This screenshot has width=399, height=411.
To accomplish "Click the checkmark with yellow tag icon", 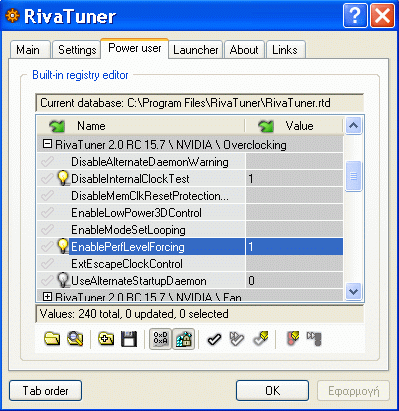I will pyautogui.click(x=261, y=339).
